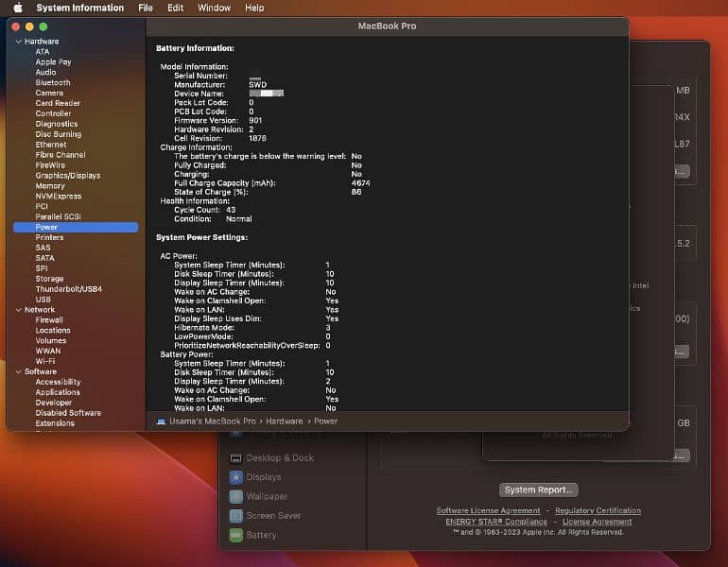
Task: Select Bluetooth in the Hardware list
Action: 53,82
